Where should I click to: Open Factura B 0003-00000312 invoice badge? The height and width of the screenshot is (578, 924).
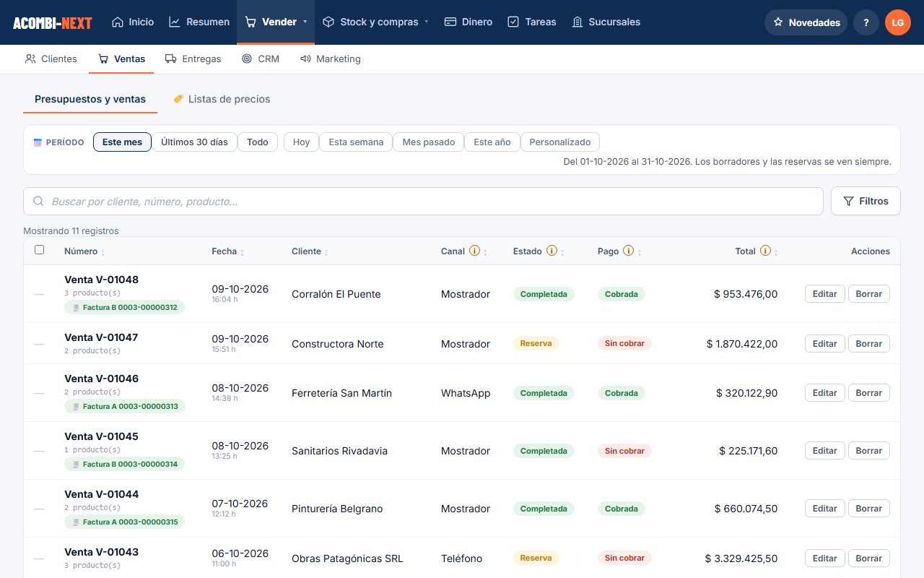125,307
